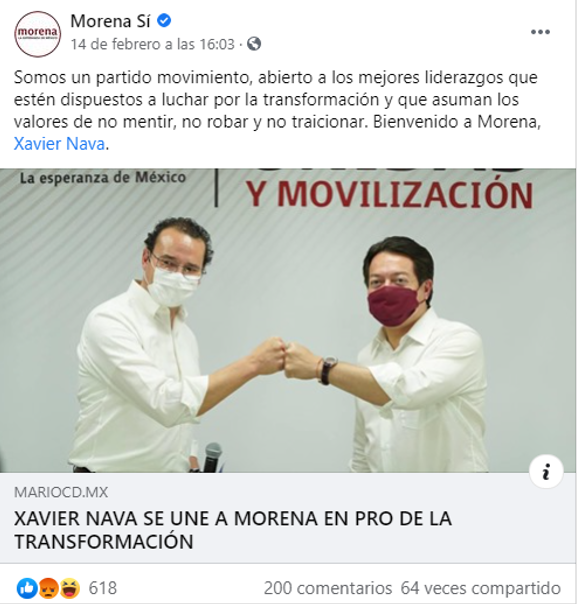The width and height of the screenshot is (578, 604).
Task: Click the post timestamp 14 de febrero
Action: (152, 44)
